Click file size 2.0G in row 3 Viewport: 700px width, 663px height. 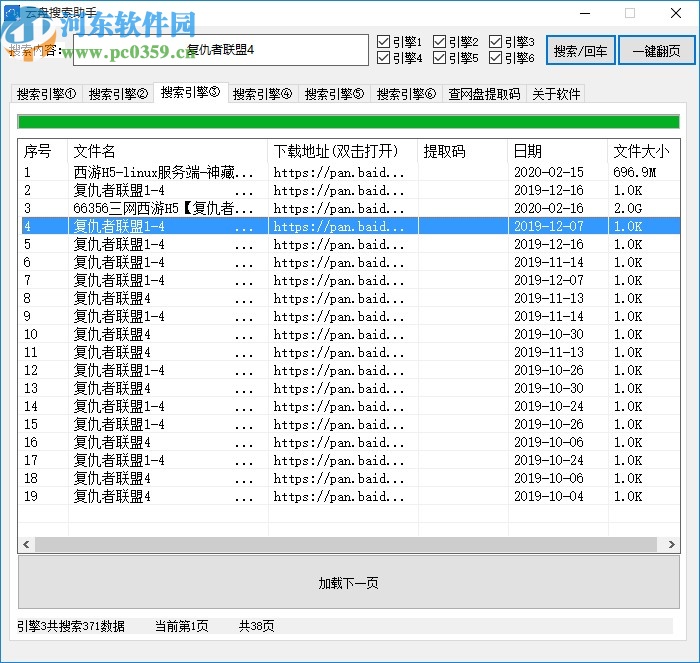[x=628, y=208]
